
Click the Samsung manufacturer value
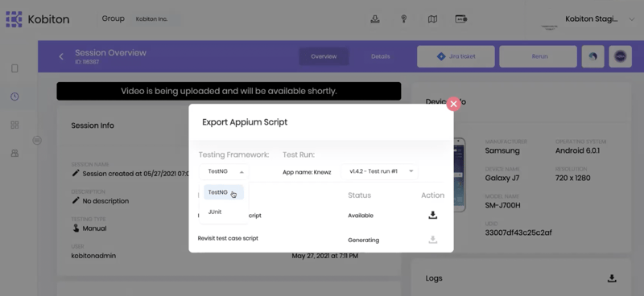[x=502, y=150]
